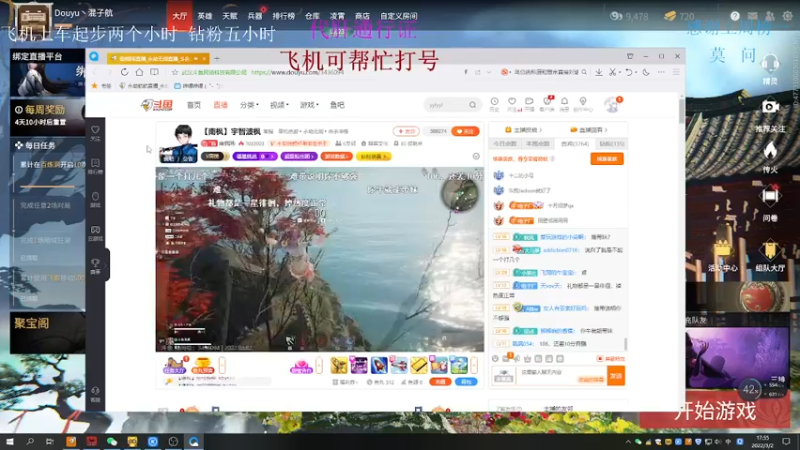Open the Windows Start menu
The width and height of the screenshot is (800, 450).
pos(10,442)
